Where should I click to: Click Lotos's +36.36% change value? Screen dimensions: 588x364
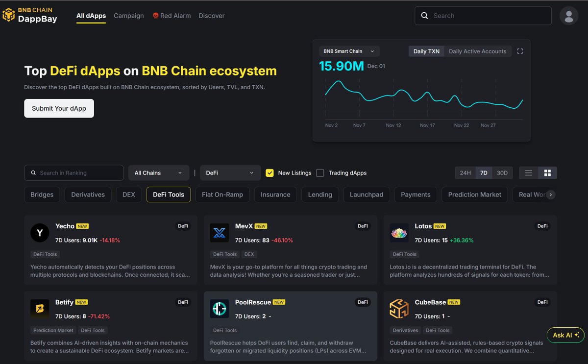coord(462,240)
